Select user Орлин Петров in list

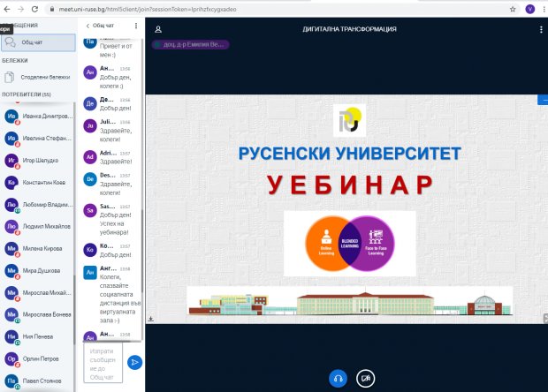[x=38, y=358]
